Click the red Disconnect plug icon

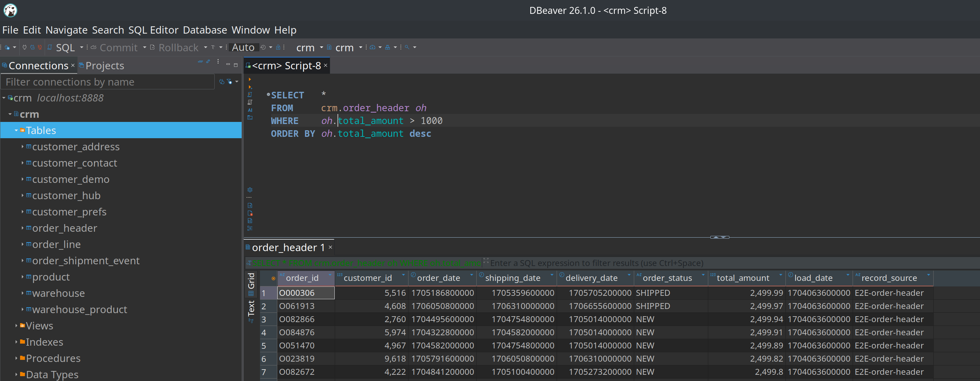pos(39,47)
